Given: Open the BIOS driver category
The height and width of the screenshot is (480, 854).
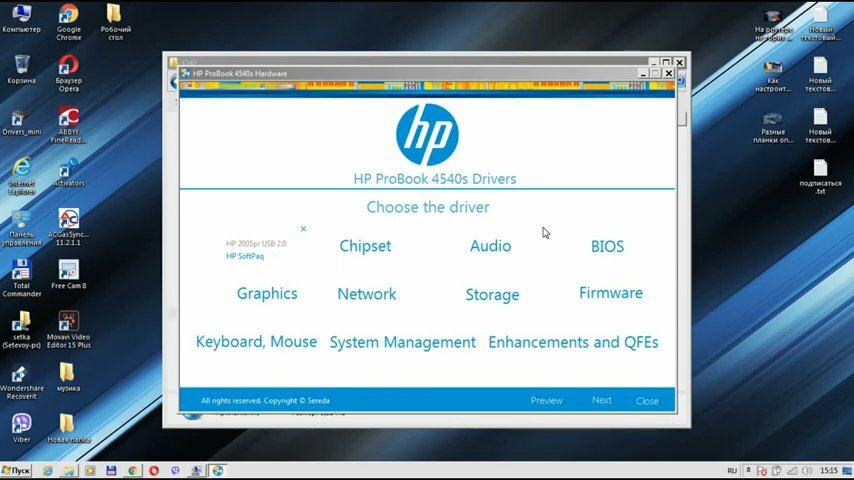Looking at the screenshot, I should click(607, 246).
